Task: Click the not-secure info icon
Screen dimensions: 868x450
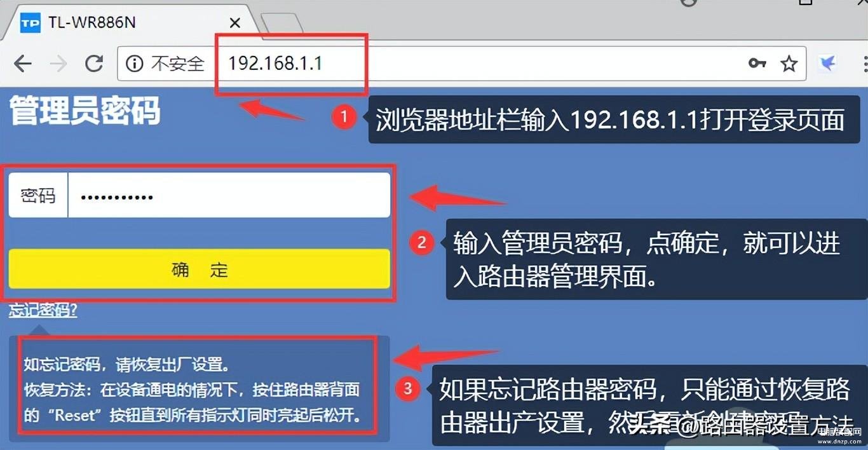Action: point(134,64)
